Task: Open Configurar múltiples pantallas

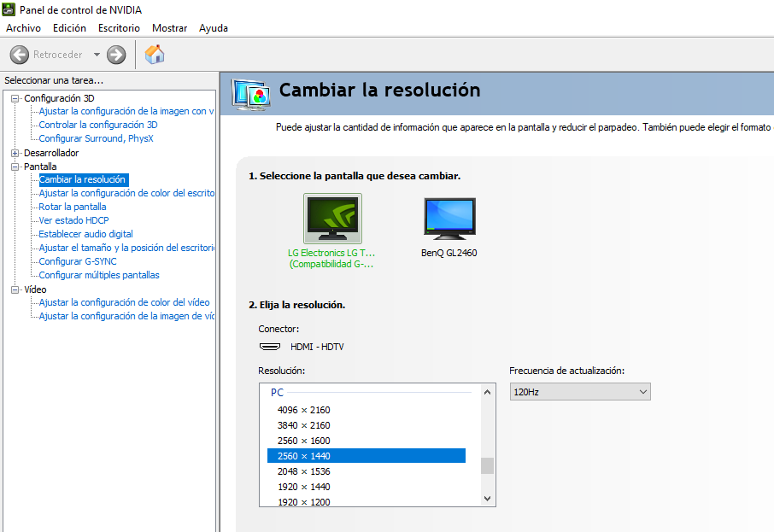Action: pyautogui.click(x=99, y=275)
